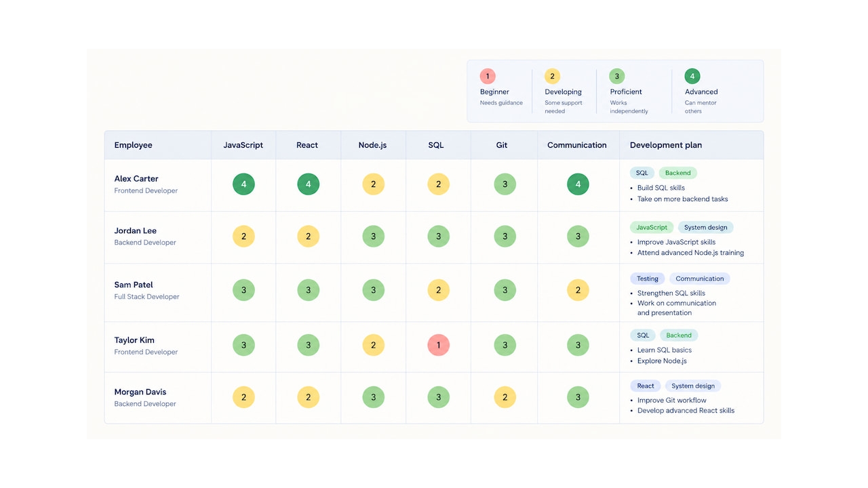Click Alex Carter's JavaScript rating 4 badge
This screenshot has height=488, width=868.
(x=243, y=184)
